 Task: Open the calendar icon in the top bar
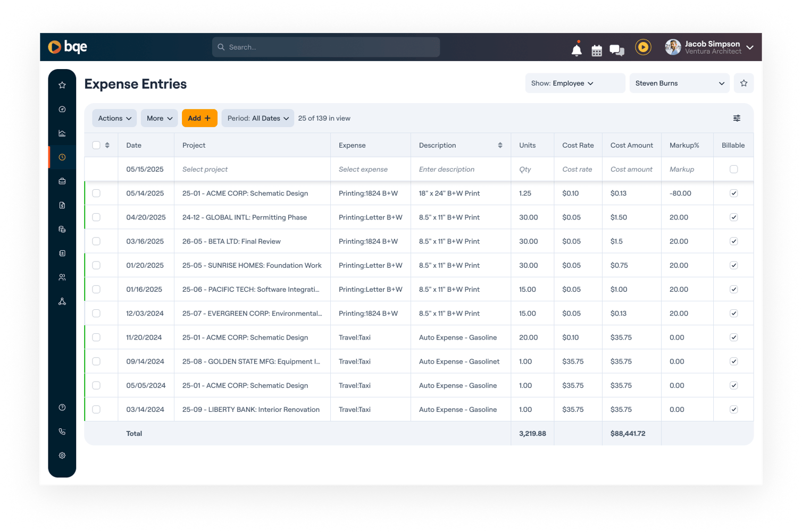pyautogui.click(x=596, y=49)
